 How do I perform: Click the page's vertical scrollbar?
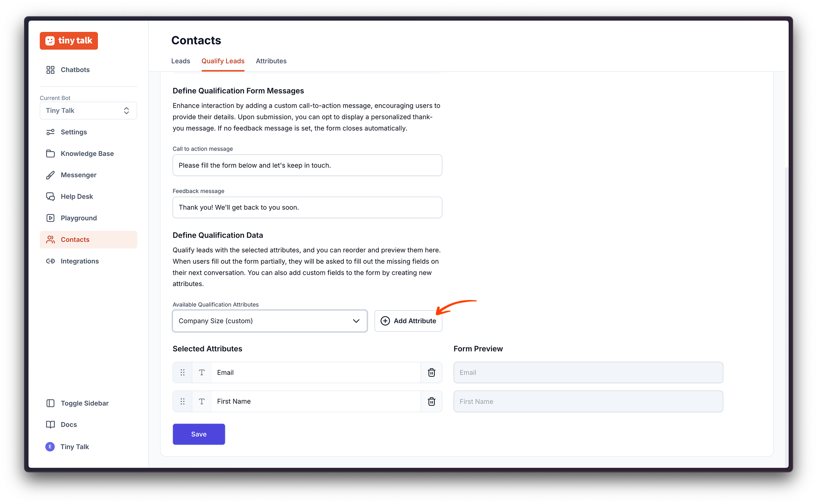[786, 299]
